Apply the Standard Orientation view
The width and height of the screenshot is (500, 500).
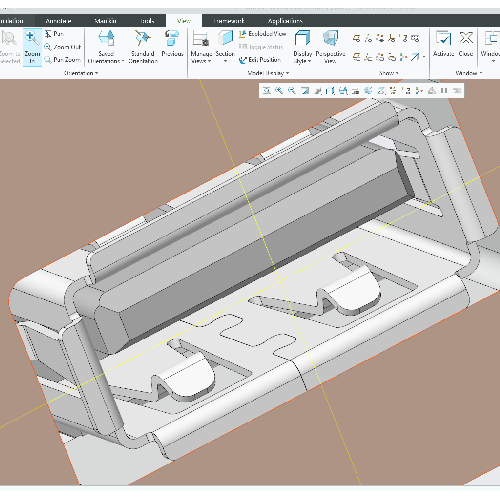(143, 47)
